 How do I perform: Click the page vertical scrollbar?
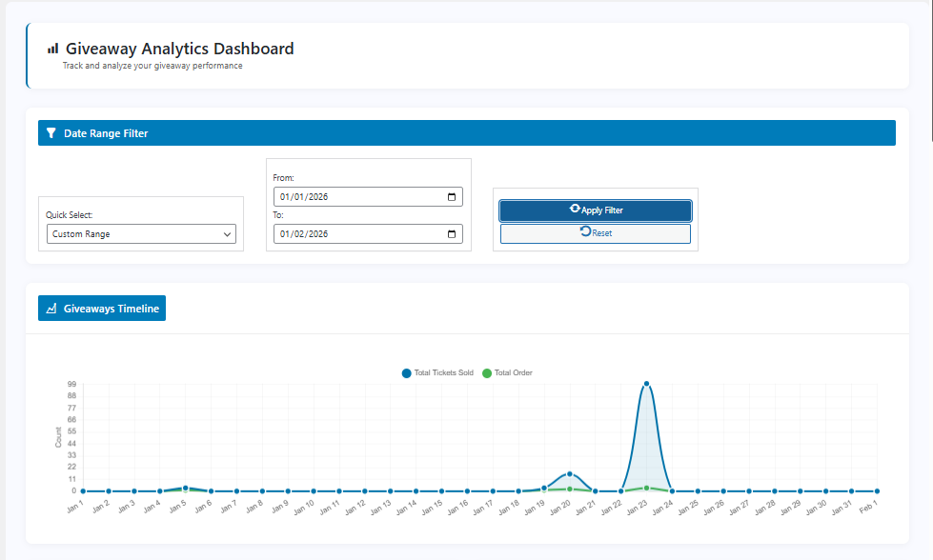(930, 71)
